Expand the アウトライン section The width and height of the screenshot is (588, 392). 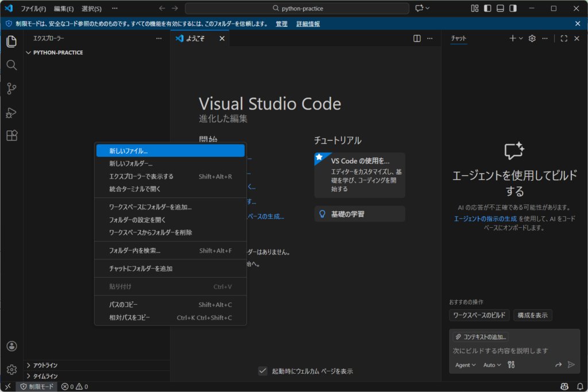(45, 365)
